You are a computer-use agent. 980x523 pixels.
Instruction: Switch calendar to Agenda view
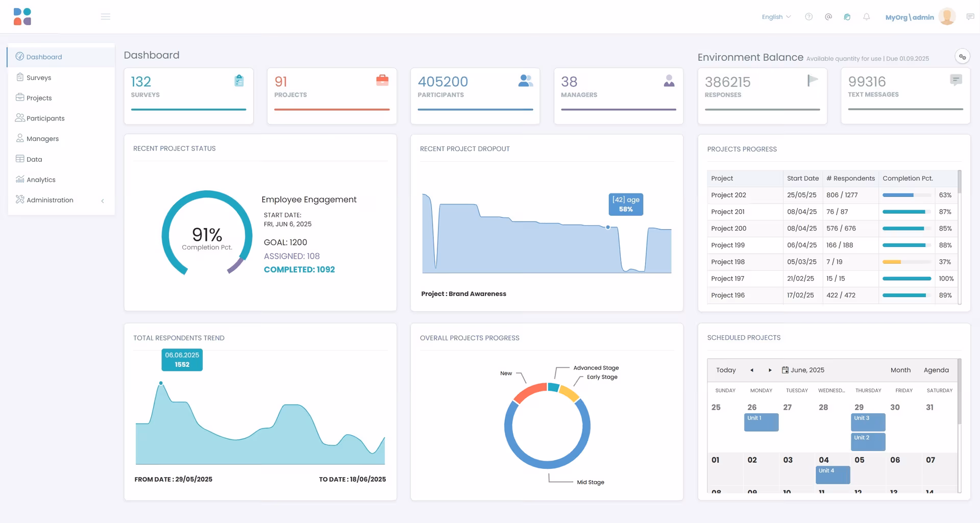(936, 370)
